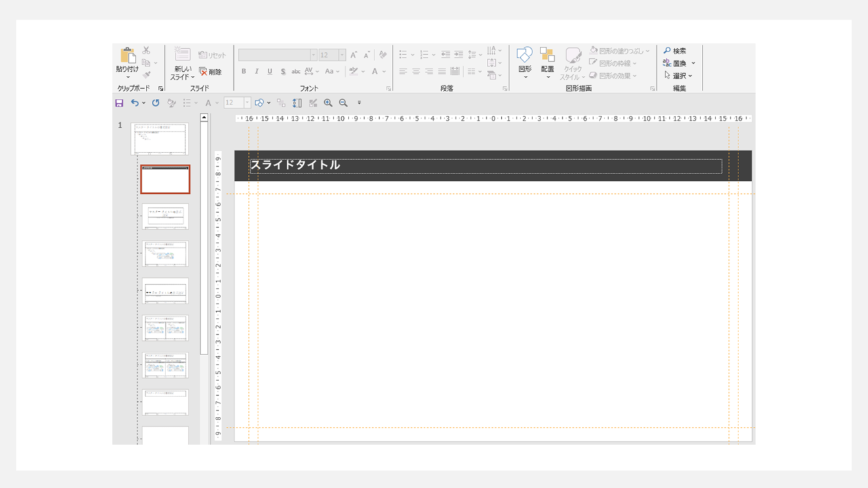Click the スライドタイトル title placeholder

[x=486, y=166]
